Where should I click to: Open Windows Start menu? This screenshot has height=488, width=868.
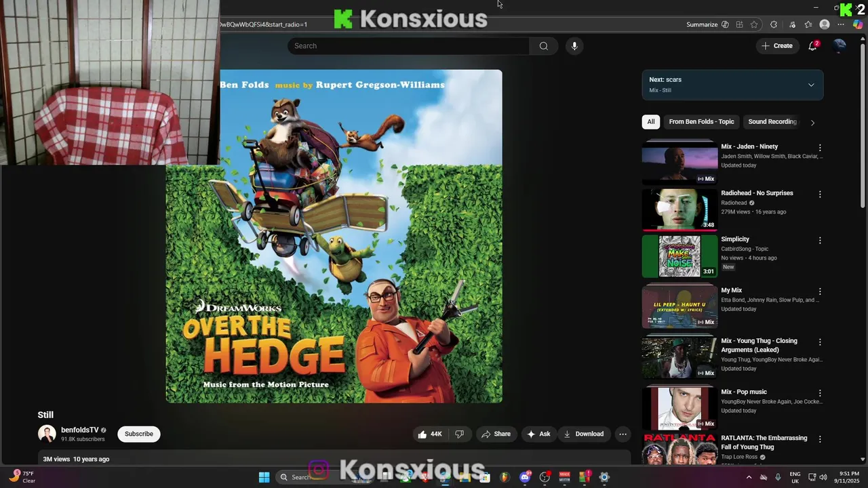pos(264,477)
